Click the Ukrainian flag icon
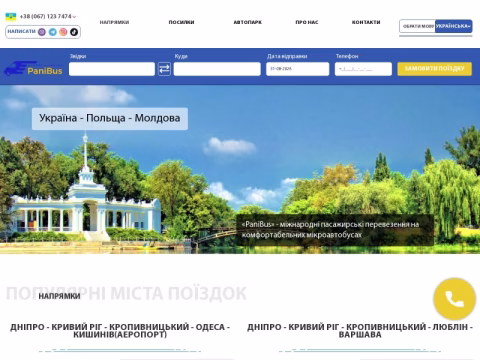 tap(11, 17)
